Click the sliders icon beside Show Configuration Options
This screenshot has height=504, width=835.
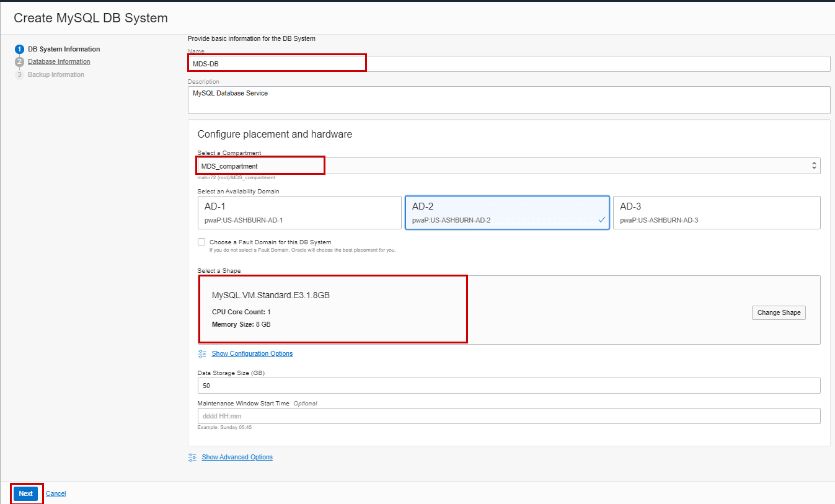201,353
